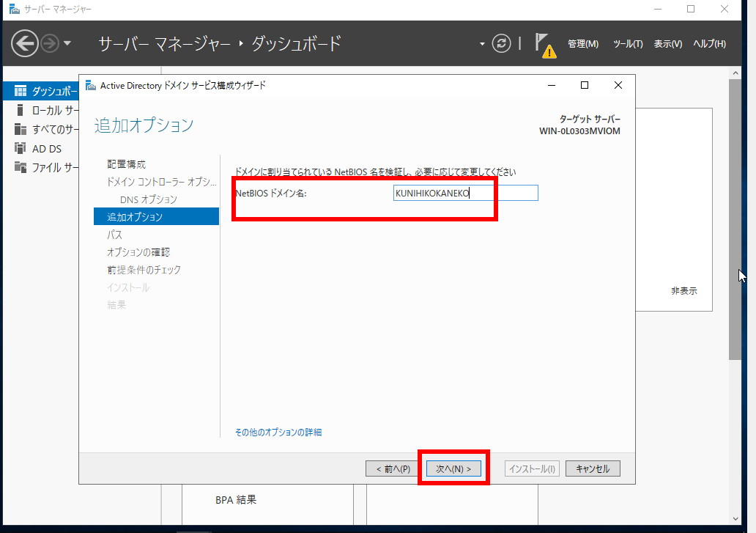Open File Services icon in sidebar

pyautogui.click(x=21, y=167)
